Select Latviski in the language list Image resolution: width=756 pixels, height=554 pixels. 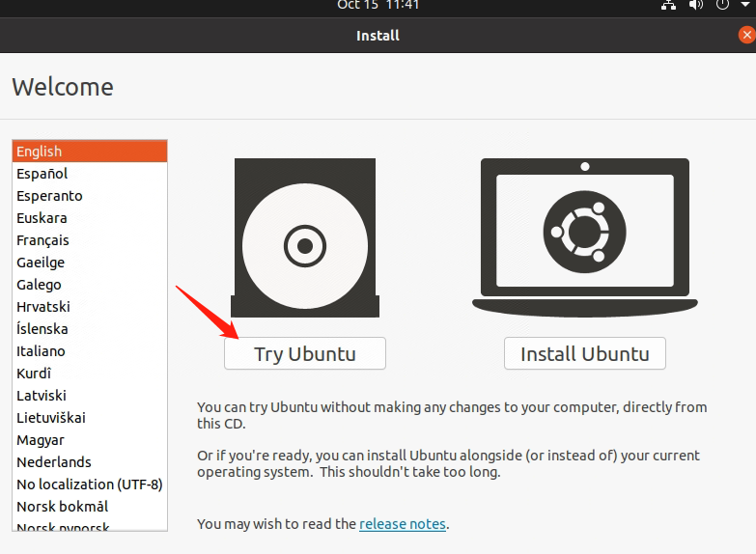coord(90,395)
